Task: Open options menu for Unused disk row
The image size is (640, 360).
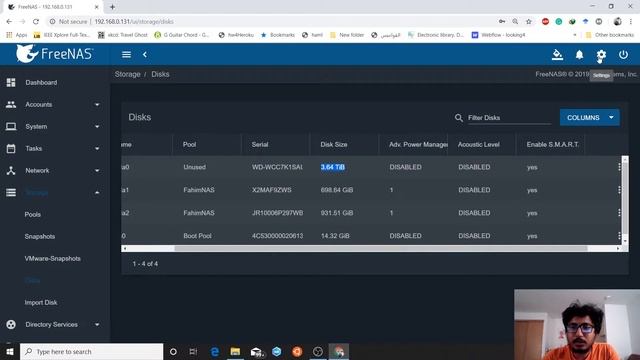Action: point(619,167)
